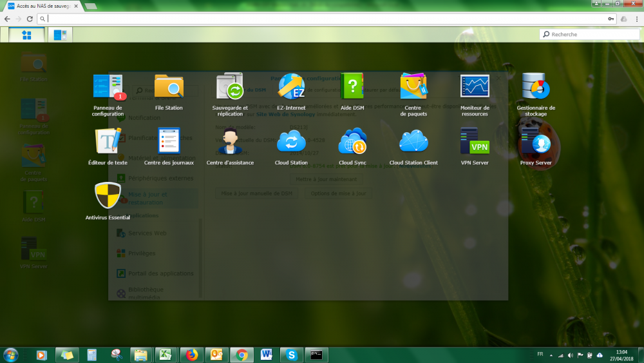Open Éditeur de texte app
The image size is (644, 363).
tap(108, 143)
